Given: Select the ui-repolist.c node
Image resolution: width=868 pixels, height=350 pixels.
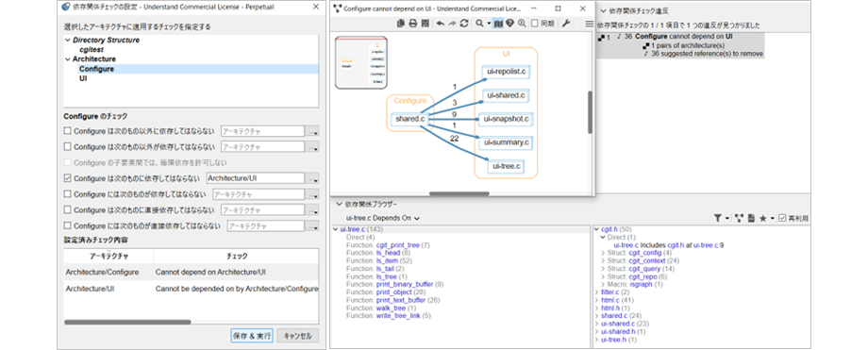Looking at the screenshot, I should point(506,71).
